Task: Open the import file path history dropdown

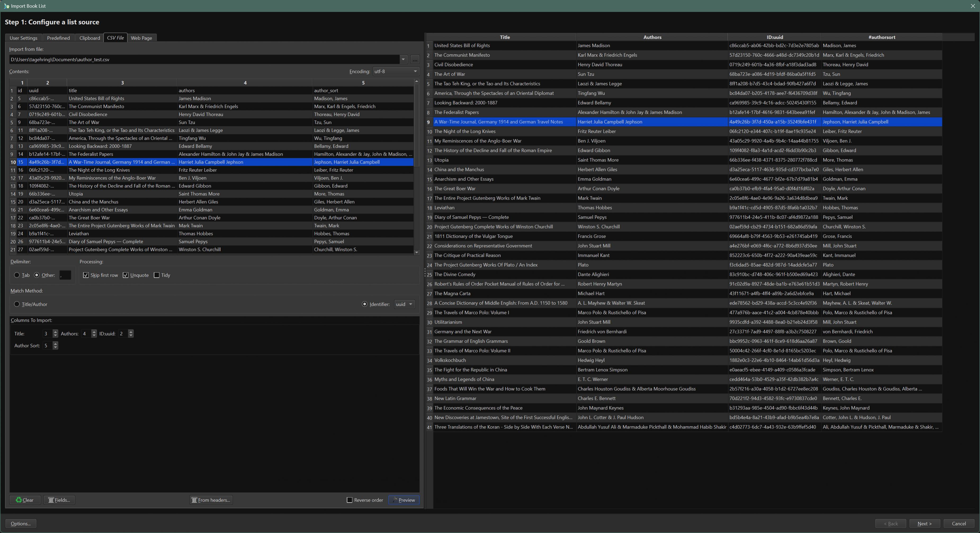Action: [403, 59]
